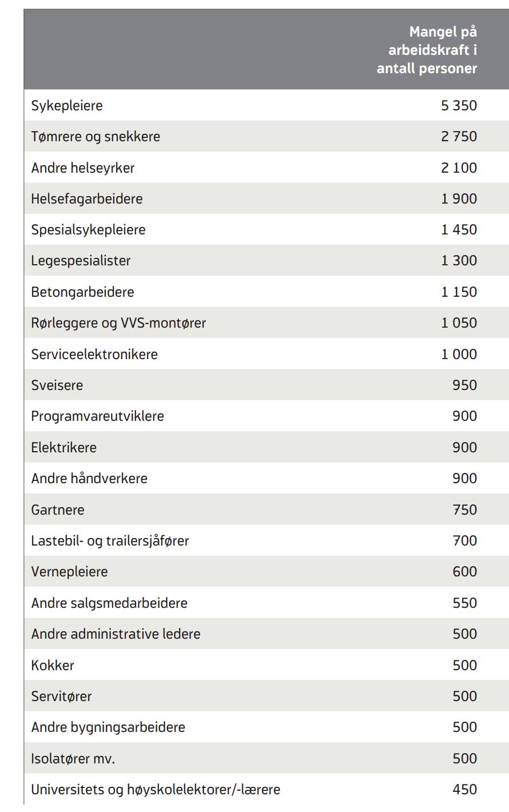Click the Sykepleiere row label
509x812 pixels.
pyautogui.click(x=67, y=106)
